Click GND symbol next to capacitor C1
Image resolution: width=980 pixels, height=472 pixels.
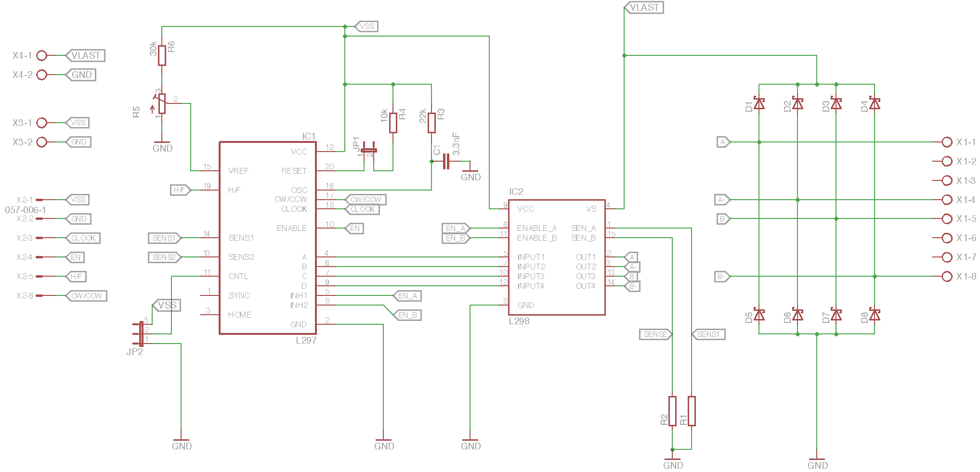pos(470,176)
